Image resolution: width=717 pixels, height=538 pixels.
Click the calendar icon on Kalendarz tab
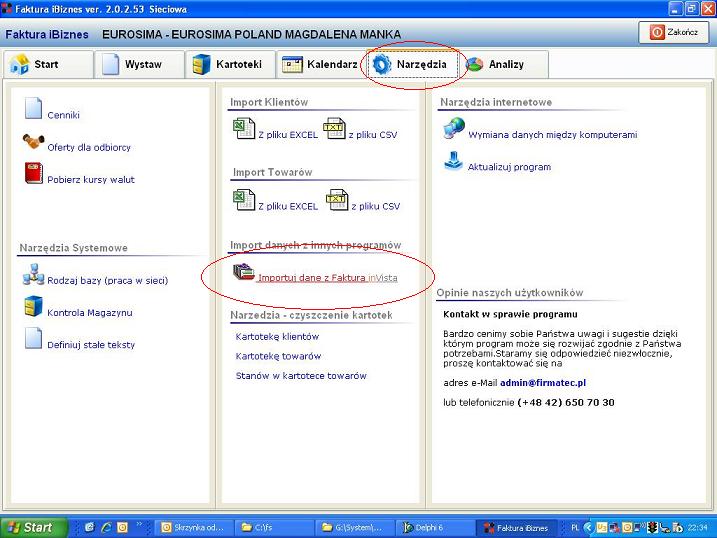click(x=292, y=64)
